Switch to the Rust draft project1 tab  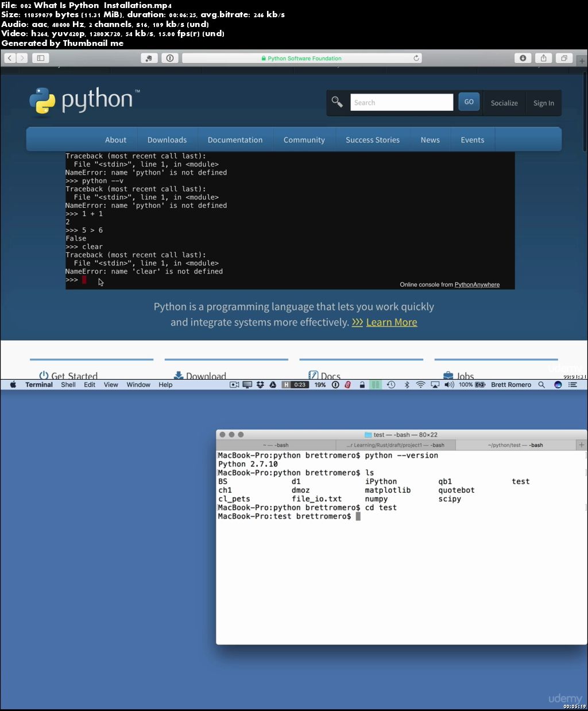click(395, 445)
